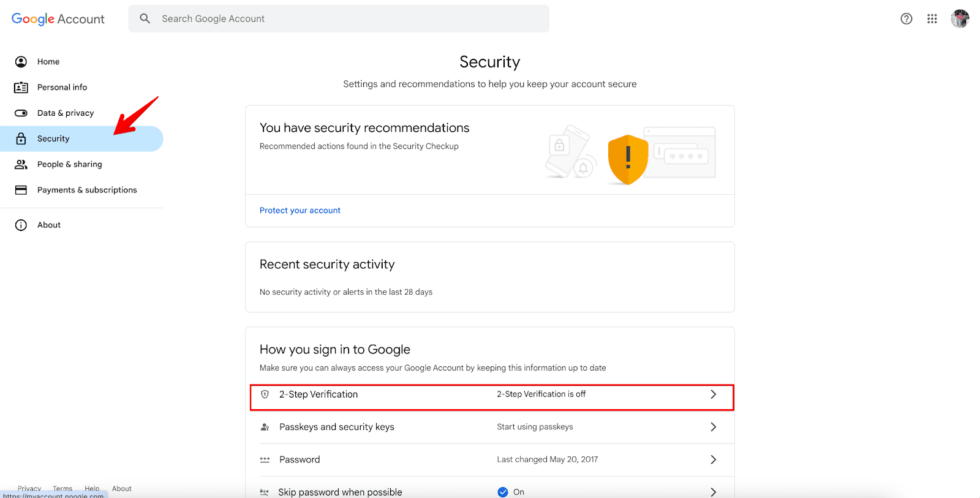Image resolution: width=980 pixels, height=498 pixels.
Task: Expand the Password row chevron
Action: point(713,459)
